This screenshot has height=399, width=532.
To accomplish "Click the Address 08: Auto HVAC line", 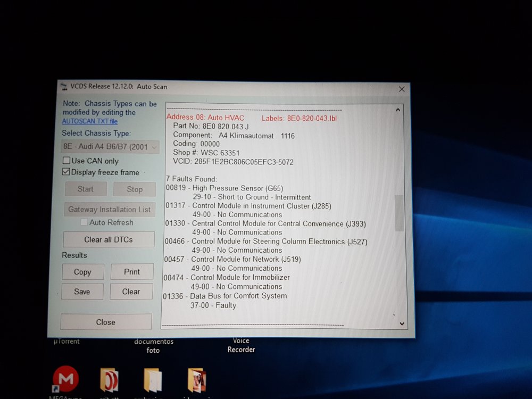I will (205, 118).
